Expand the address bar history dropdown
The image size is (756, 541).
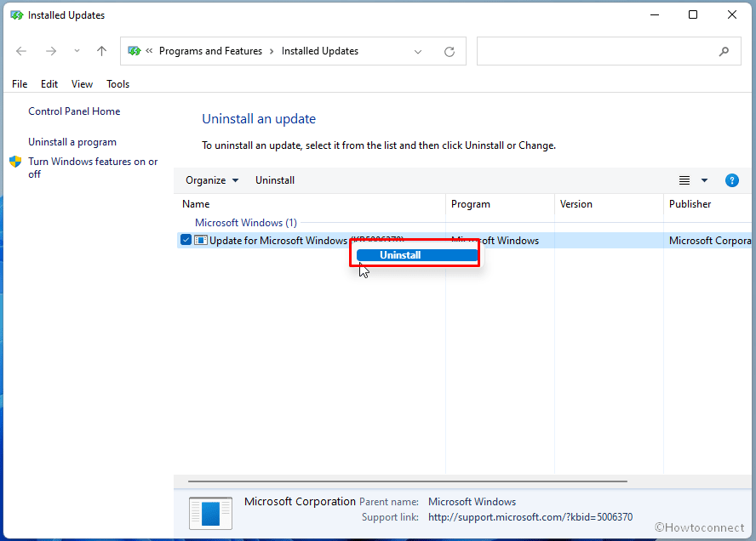coord(417,52)
